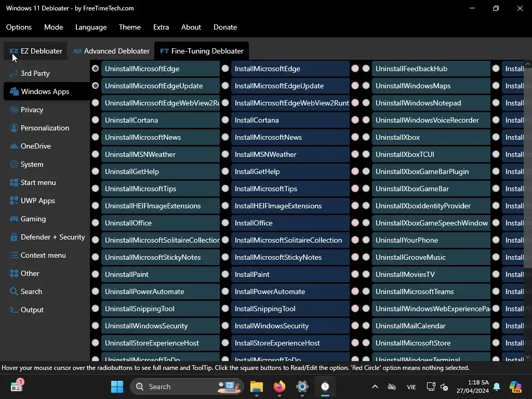Image resolution: width=532 pixels, height=399 pixels.
Task: Click the Output terminal icon
Action: pos(14,310)
